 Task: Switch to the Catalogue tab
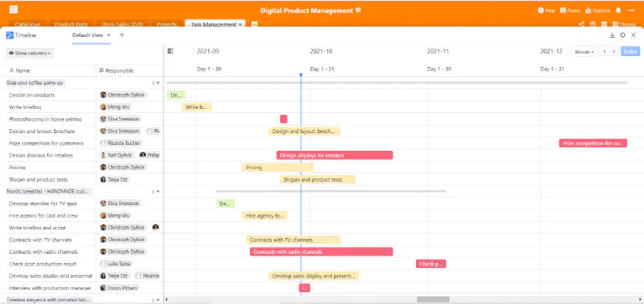point(28,24)
